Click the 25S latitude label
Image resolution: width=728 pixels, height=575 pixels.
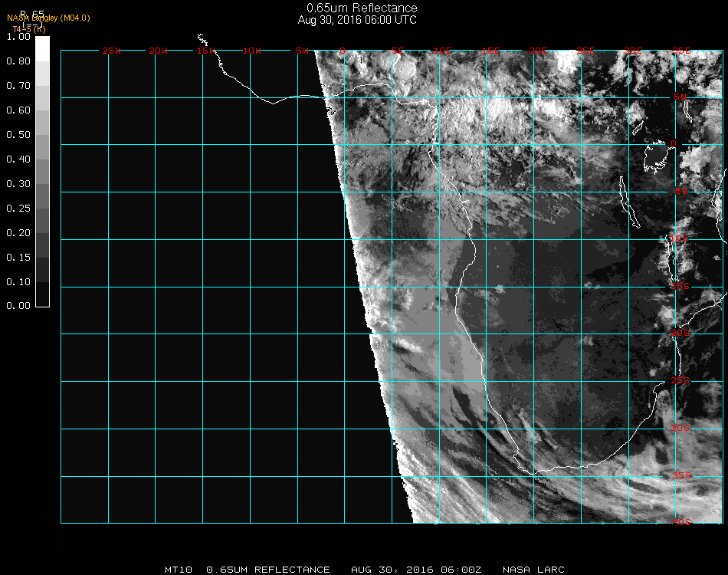pyautogui.click(x=682, y=381)
